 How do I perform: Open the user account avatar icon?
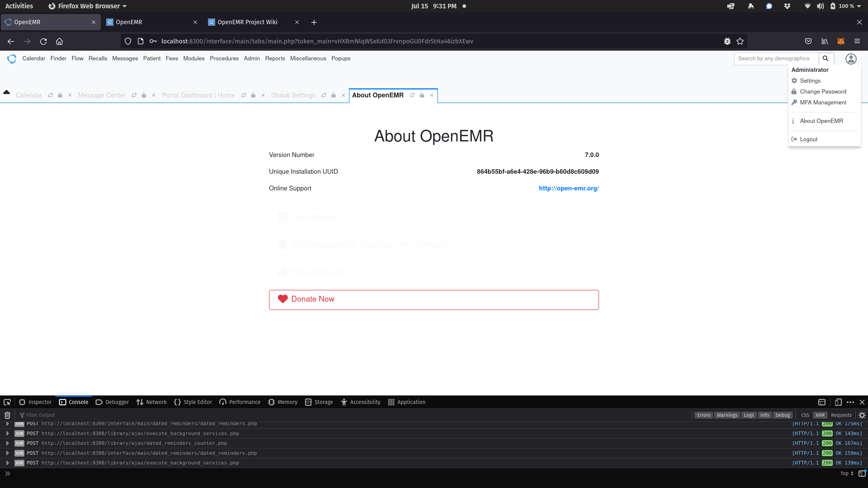(x=851, y=59)
